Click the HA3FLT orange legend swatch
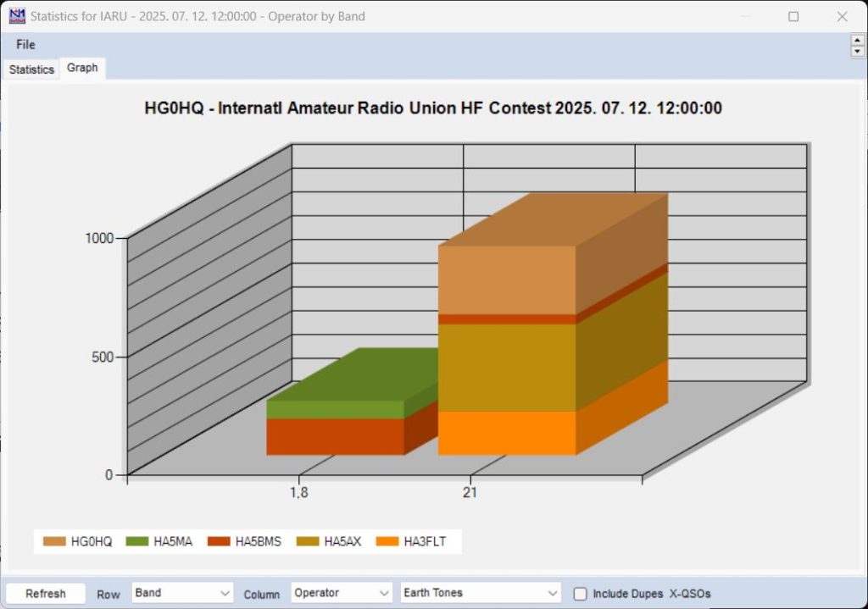 point(387,541)
